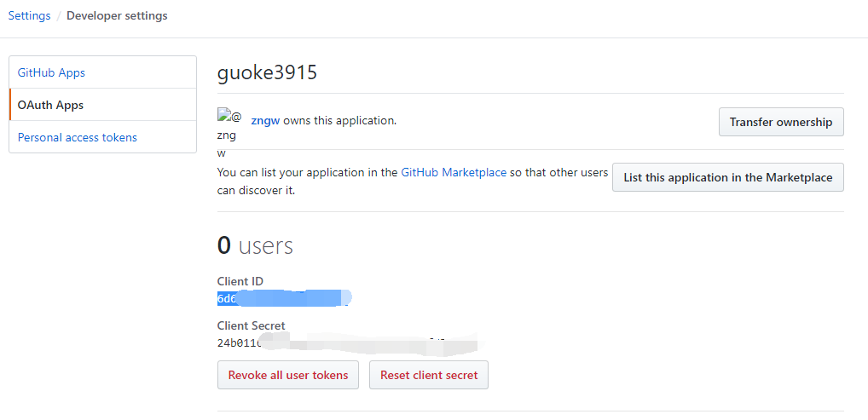Click the Client ID label
This screenshot has height=420, width=868.
[240, 281]
